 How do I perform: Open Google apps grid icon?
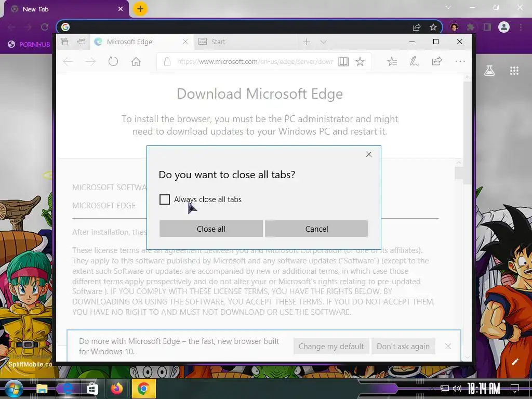click(514, 71)
